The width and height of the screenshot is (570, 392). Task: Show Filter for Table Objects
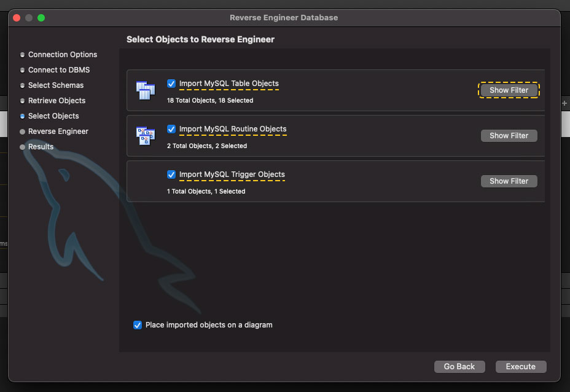(x=509, y=90)
